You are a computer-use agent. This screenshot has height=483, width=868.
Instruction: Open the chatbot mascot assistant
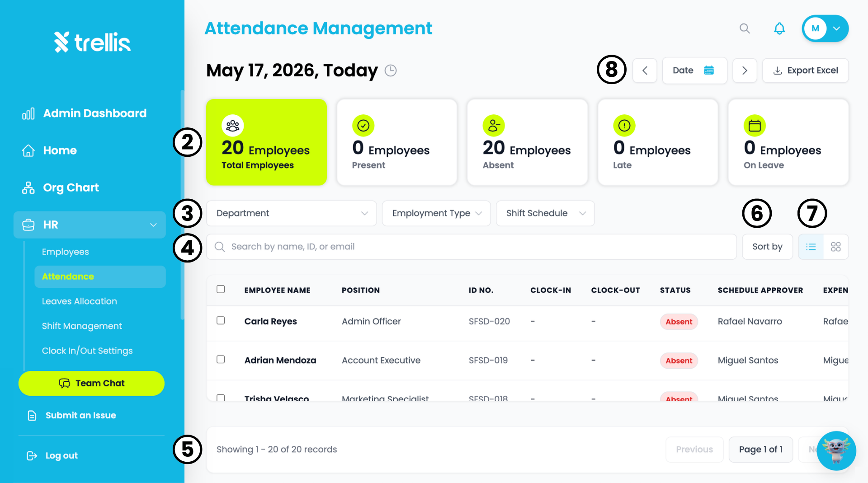(836, 450)
